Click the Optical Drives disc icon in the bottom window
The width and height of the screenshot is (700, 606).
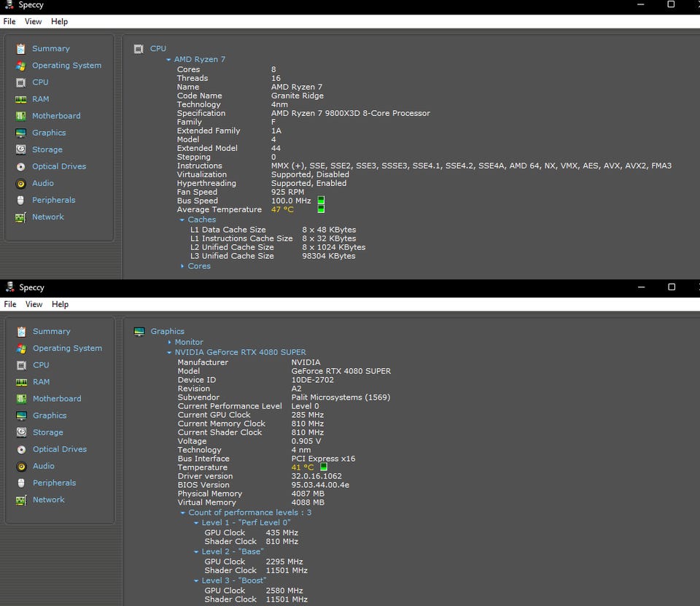(x=21, y=449)
